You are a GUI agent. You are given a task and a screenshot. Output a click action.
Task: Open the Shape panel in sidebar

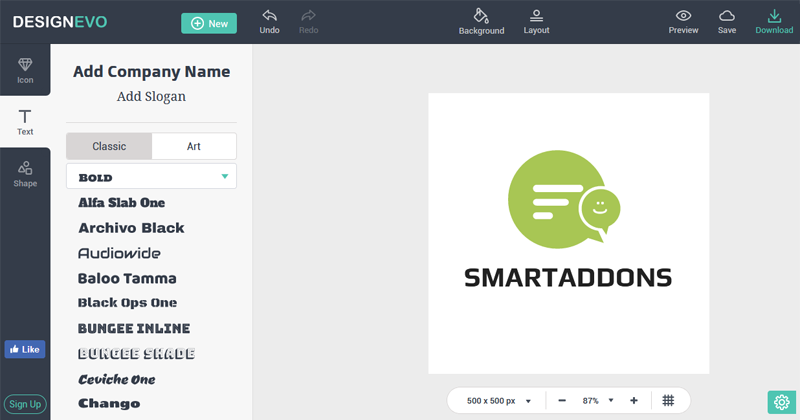pos(25,174)
